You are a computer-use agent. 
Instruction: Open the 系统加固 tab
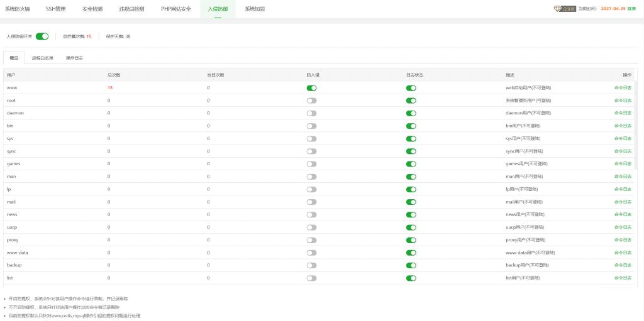coord(255,9)
